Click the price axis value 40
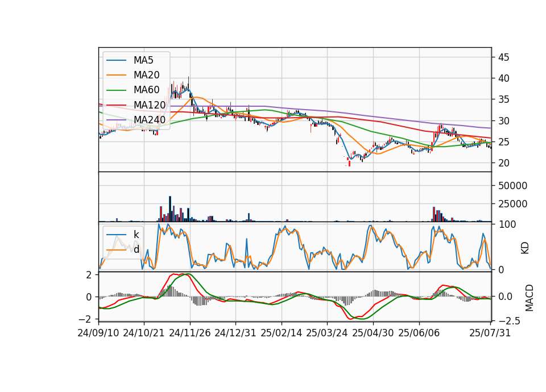This screenshot has height=392, width=546. point(503,78)
